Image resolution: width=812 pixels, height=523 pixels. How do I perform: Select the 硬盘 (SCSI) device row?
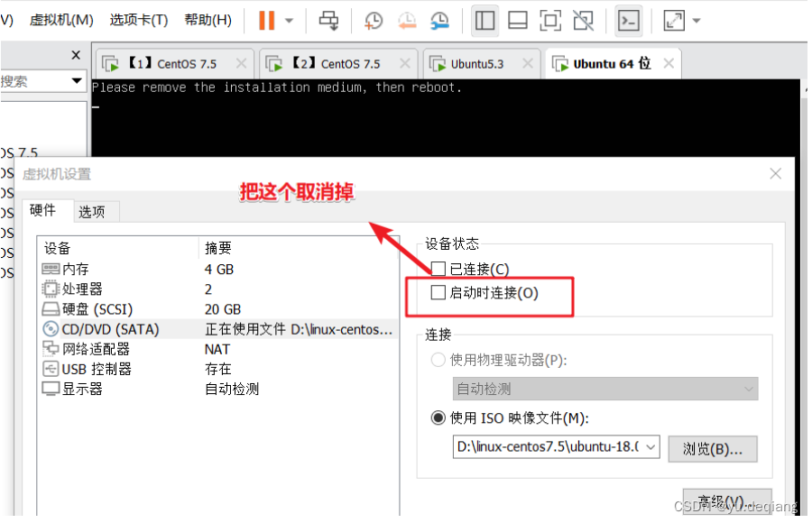click(219, 309)
